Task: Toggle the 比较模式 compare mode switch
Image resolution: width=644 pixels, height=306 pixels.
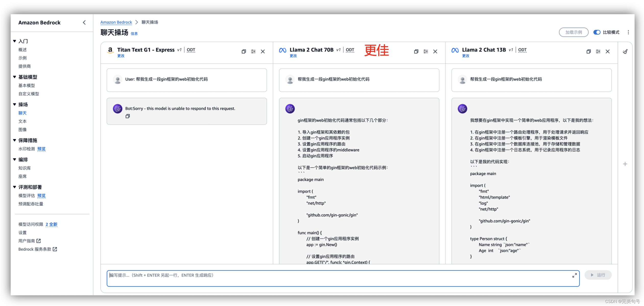Action: pyautogui.click(x=597, y=32)
